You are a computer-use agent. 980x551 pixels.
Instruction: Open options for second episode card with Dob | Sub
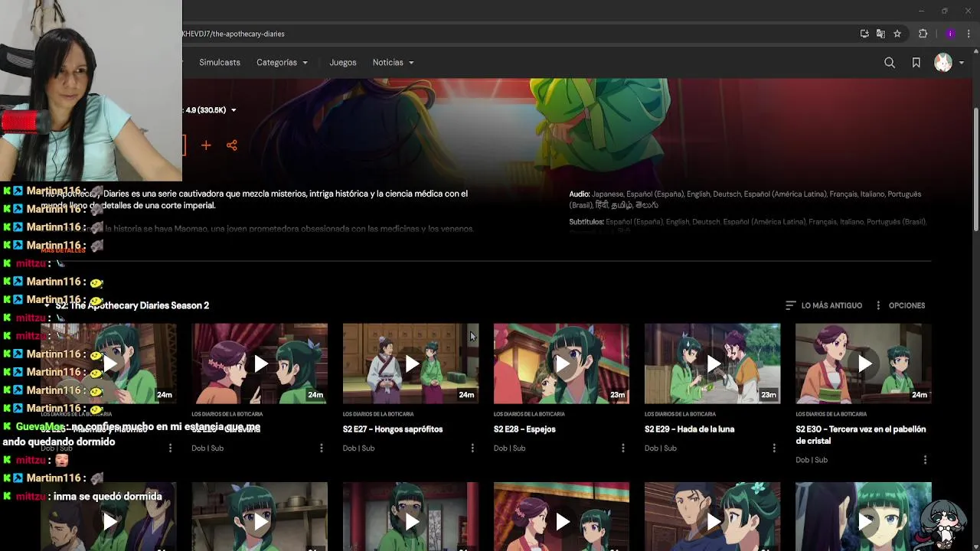322,448
